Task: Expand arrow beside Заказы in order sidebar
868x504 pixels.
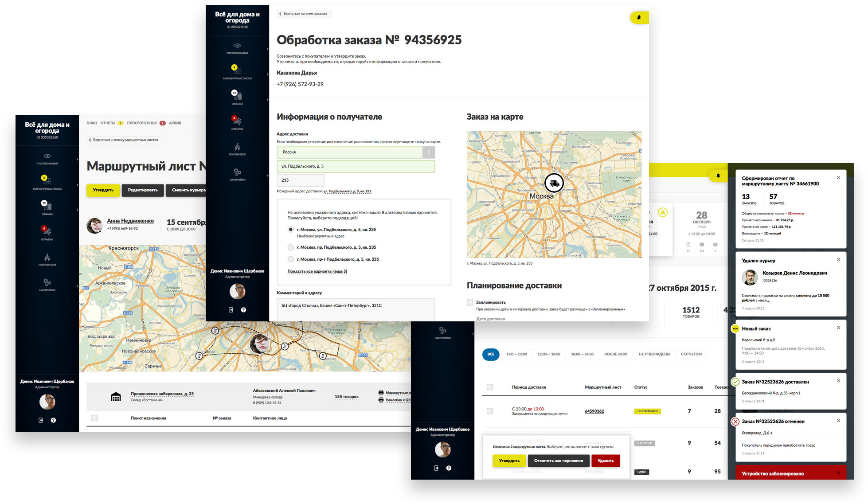Action: (267, 100)
